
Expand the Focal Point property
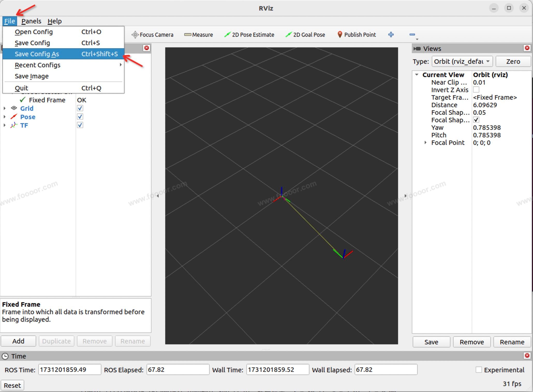pos(425,143)
